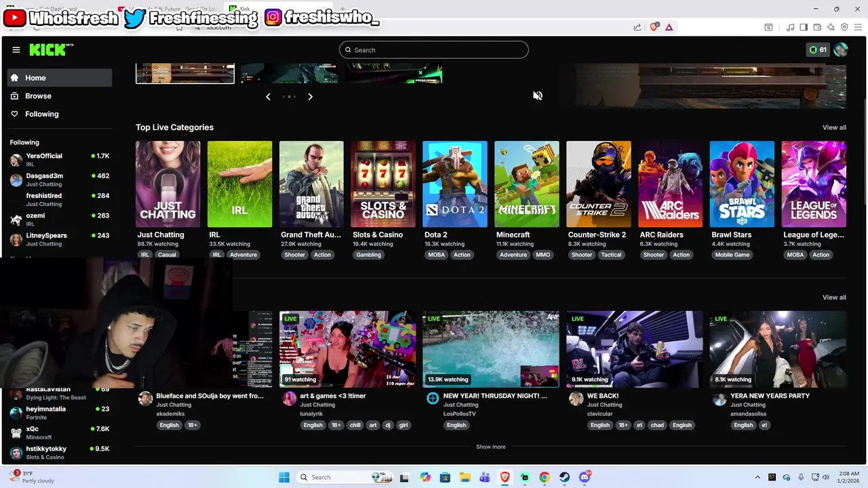Open Steam from the taskbar
868x488 pixels.
point(564,477)
